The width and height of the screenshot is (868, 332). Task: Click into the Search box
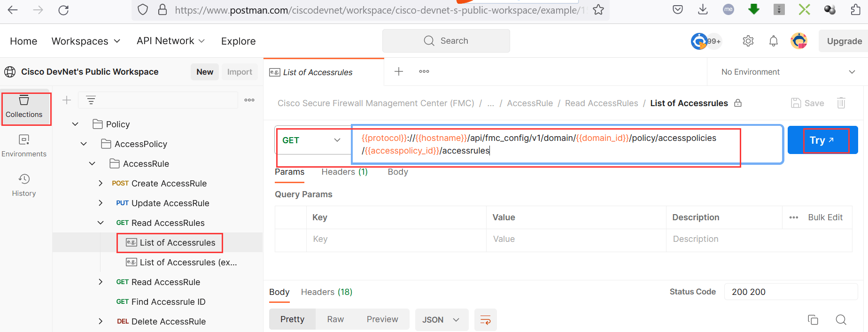[x=446, y=41]
